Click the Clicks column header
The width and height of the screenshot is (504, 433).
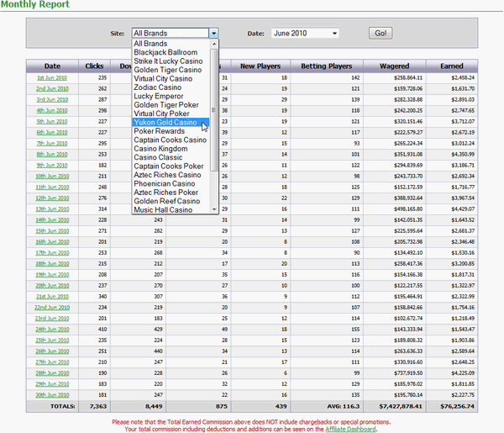pos(94,66)
